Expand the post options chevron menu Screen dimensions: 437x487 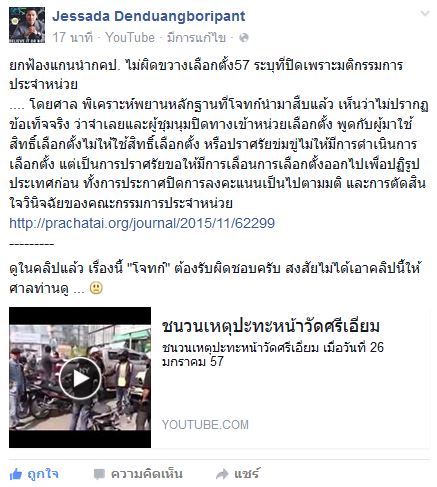(425, 13)
